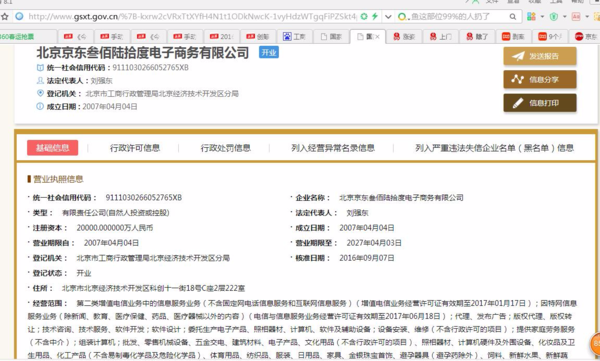Image resolution: width=600 pixels, height=361 pixels.
Task: Click the magnifier search icon in the search box
Action: (x=513, y=16)
